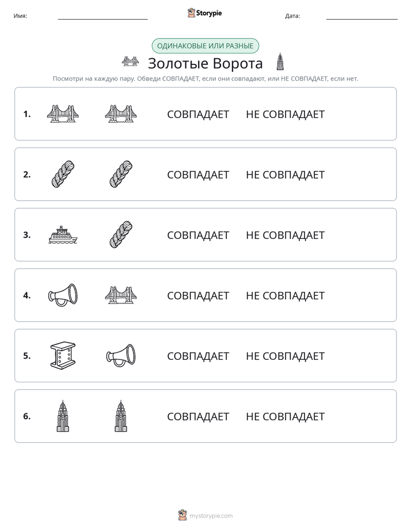The width and height of the screenshot is (411, 532).
Task: Select СОВПАДАЕТ for row 6
Action: pos(198,417)
